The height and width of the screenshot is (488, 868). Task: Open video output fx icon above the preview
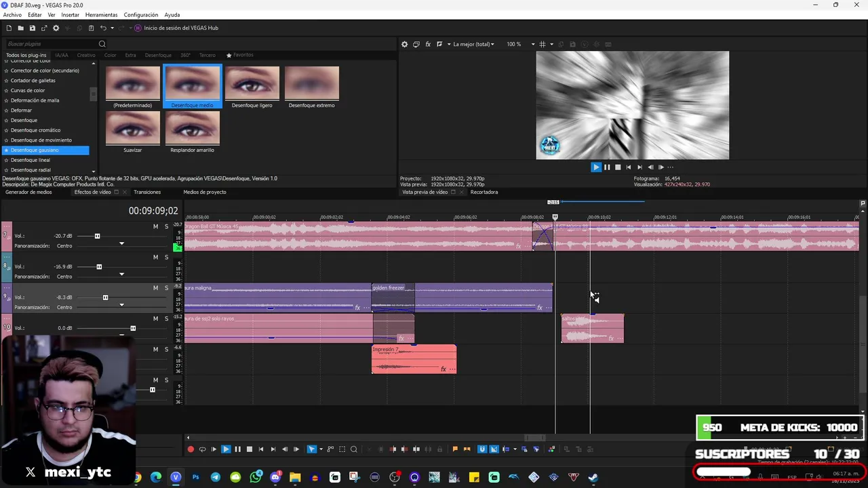(428, 44)
